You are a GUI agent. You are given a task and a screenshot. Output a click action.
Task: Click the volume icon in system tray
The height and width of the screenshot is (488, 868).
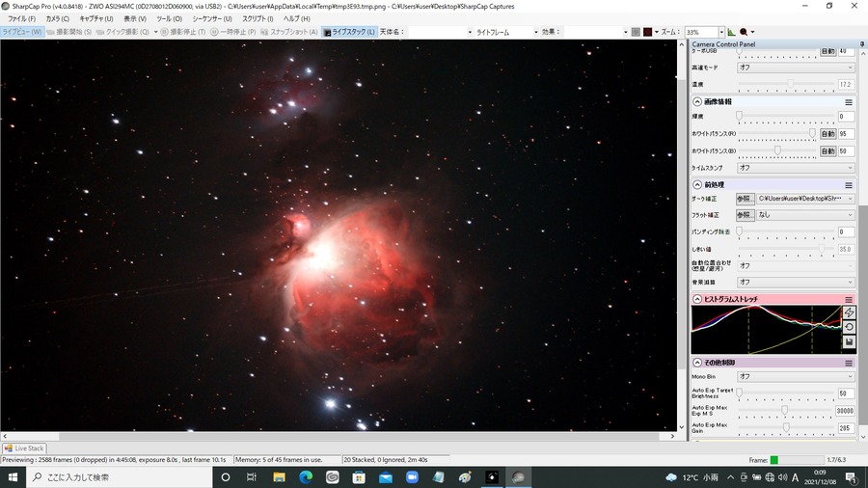click(x=782, y=477)
